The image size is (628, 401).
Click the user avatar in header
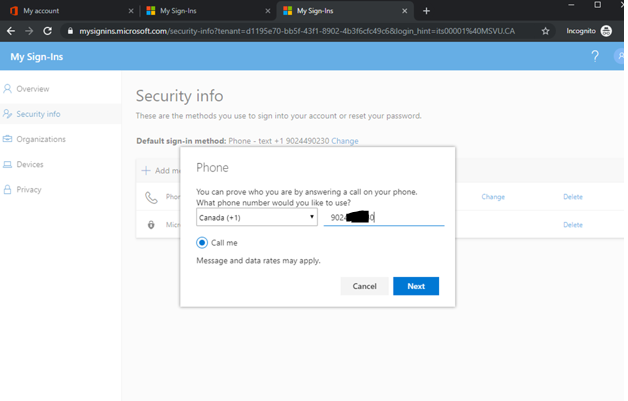pos(619,56)
